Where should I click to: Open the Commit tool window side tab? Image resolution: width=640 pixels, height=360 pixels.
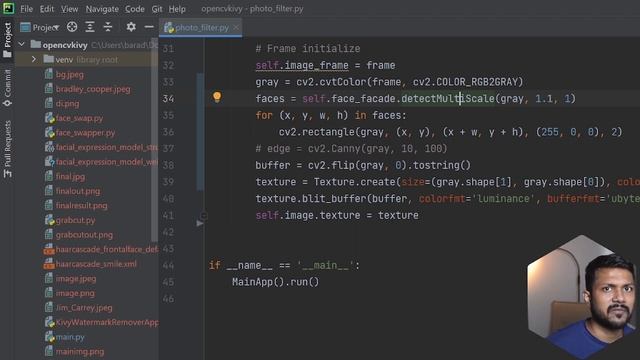7,88
